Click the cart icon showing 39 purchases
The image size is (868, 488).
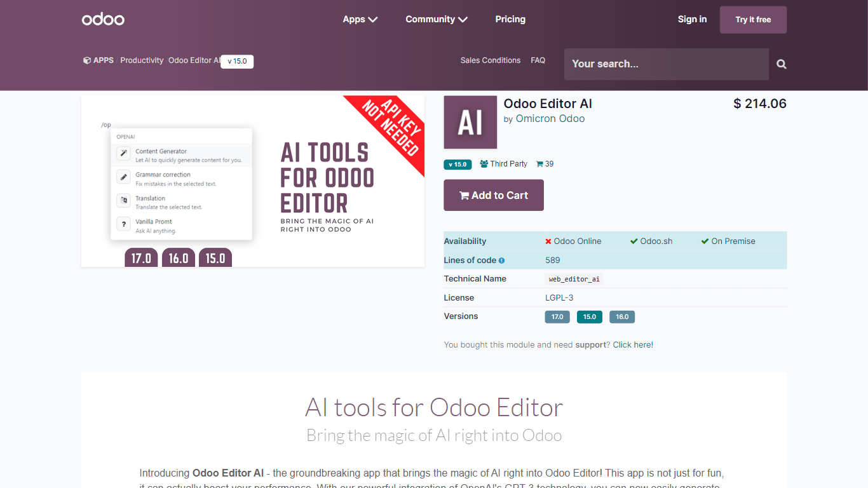[540, 164]
